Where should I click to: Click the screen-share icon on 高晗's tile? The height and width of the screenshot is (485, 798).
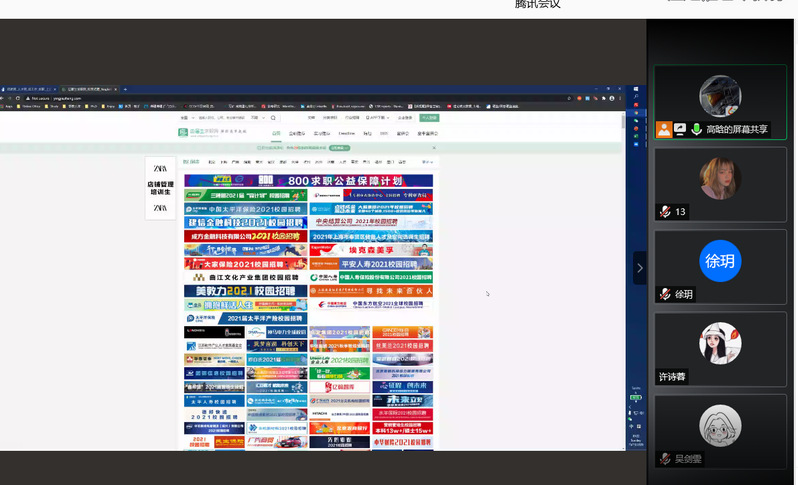coord(680,129)
